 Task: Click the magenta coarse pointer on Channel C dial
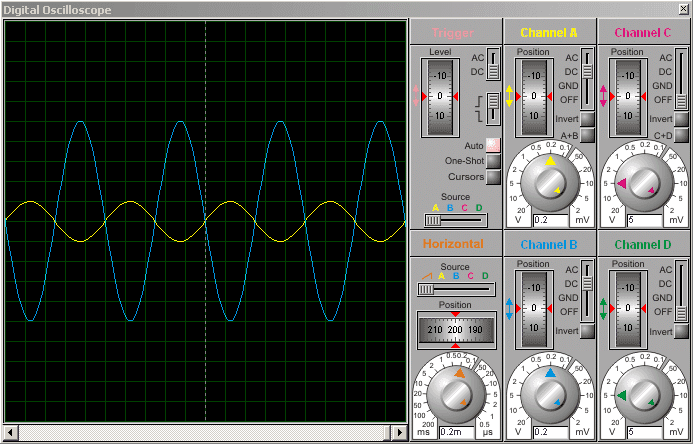point(622,183)
